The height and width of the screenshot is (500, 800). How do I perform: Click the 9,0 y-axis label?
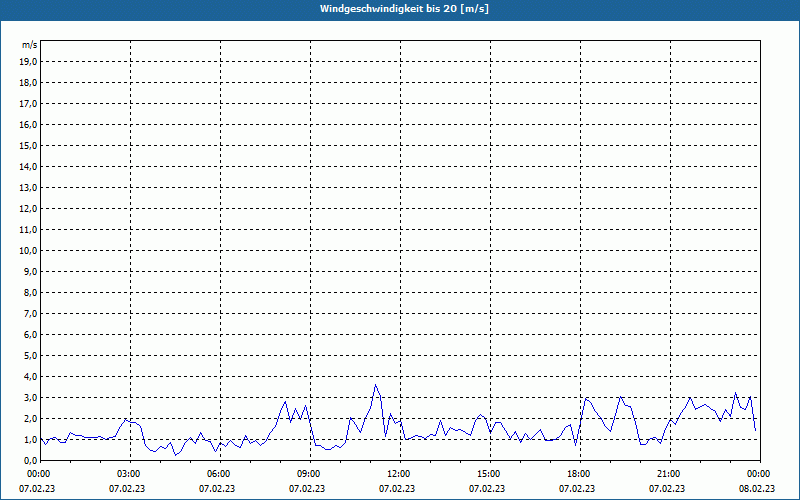(31, 271)
